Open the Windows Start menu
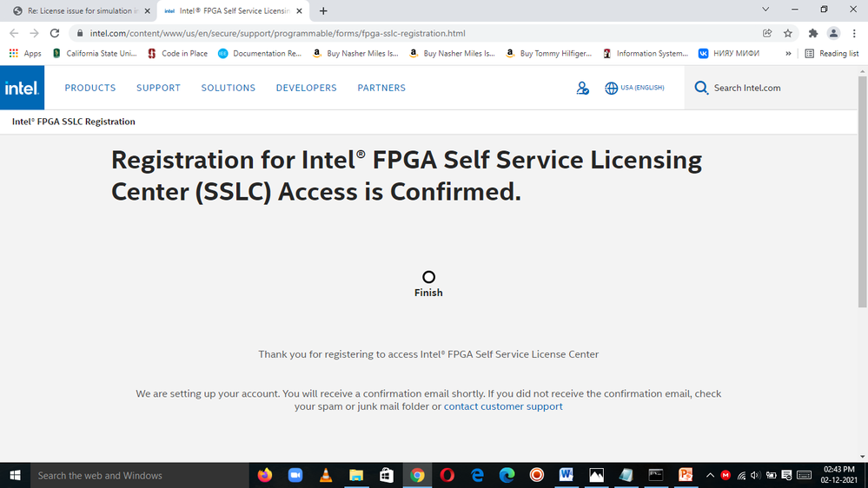The image size is (868, 488). (x=15, y=475)
